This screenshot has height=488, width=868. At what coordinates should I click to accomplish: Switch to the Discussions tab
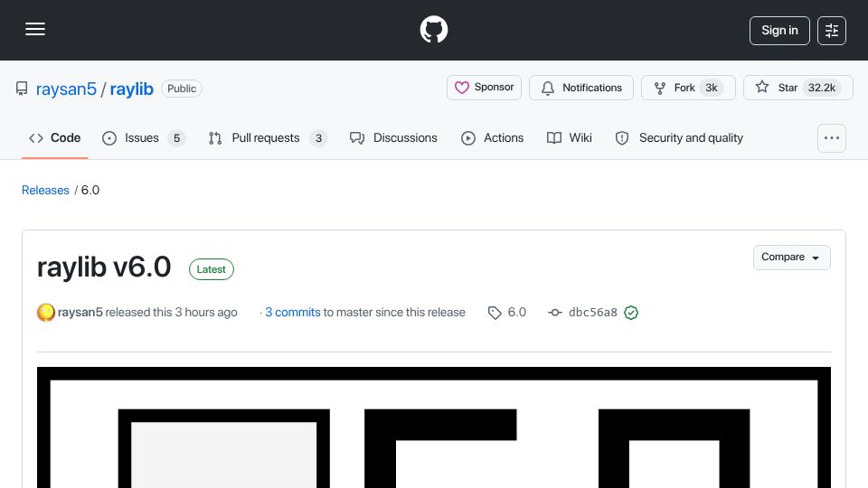(x=393, y=137)
